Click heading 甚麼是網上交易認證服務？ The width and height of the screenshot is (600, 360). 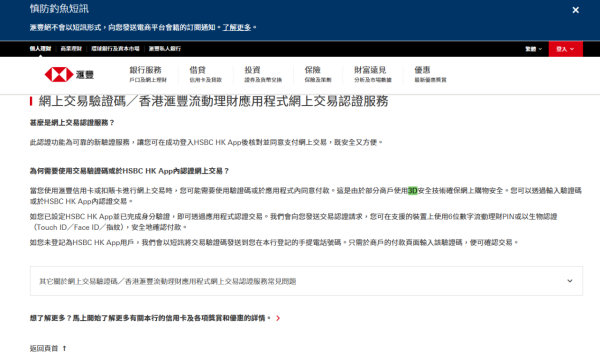coord(72,123)
